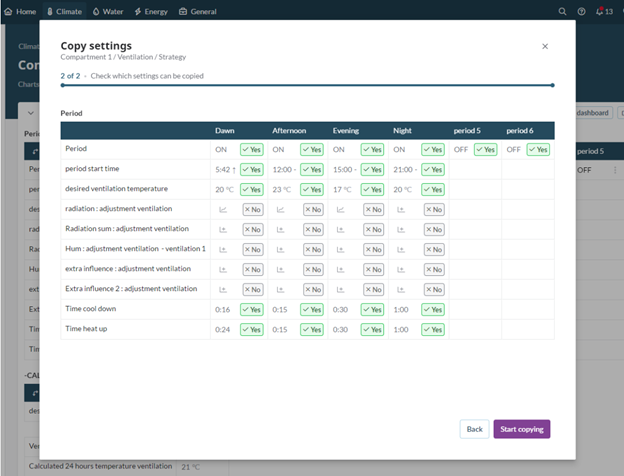The height and width of the screenshot is (476, 624).
Task: Click the Dawn extra influence graph icon
Action: [x=222, y=269]
